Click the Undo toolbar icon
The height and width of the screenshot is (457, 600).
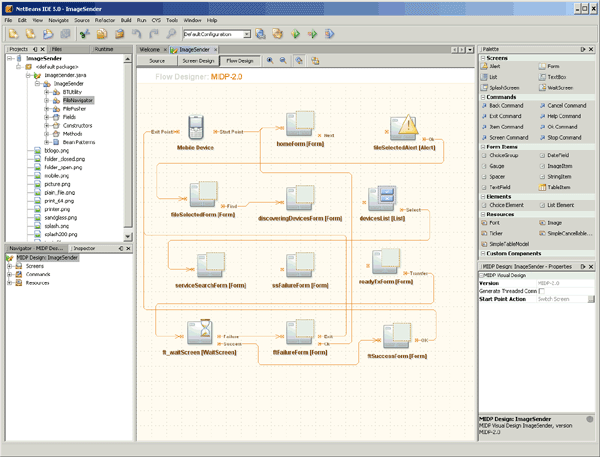(137, 34)
